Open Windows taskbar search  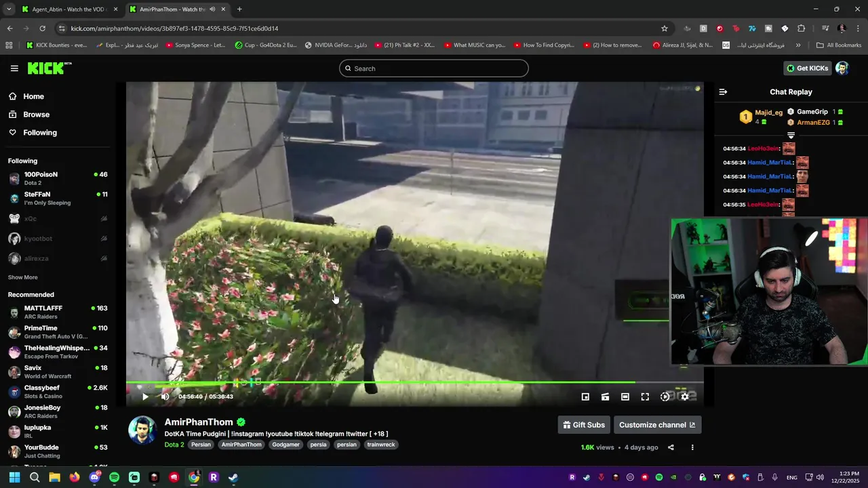pyautogui.click(x=35, y=477)
